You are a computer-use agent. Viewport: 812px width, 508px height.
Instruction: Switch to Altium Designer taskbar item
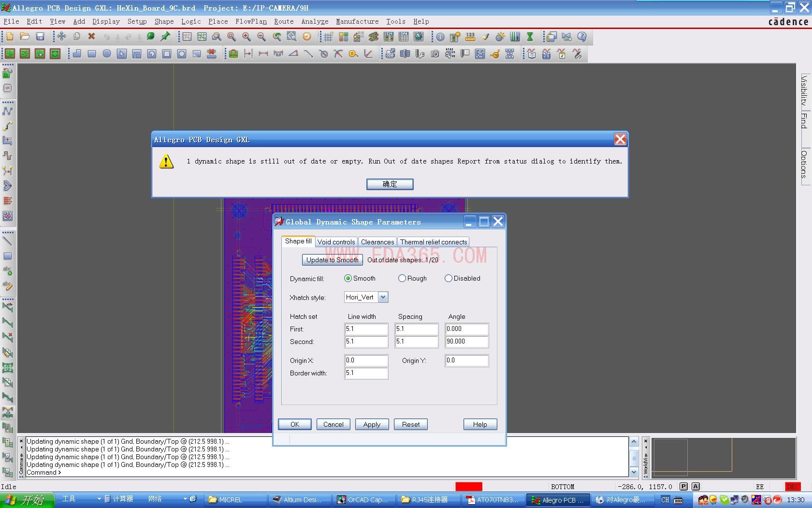(300, 500)
